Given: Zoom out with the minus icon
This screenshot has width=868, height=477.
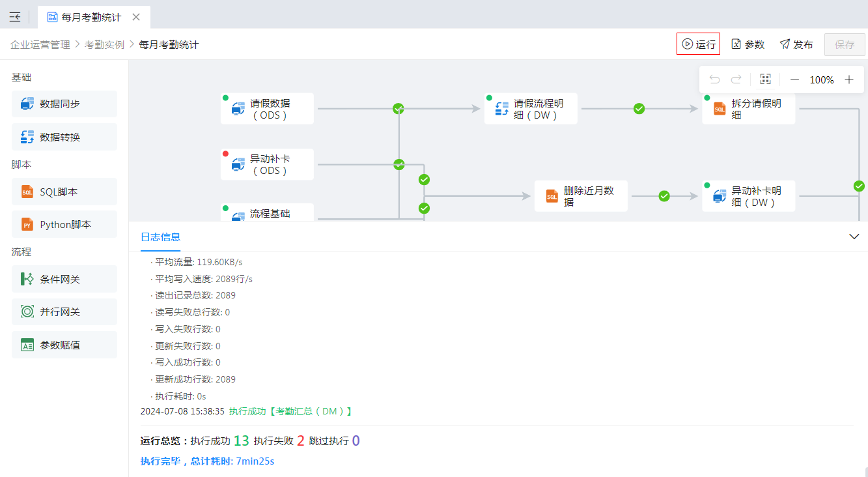Looking at the screenshot, I should click(x=794, y=79).
